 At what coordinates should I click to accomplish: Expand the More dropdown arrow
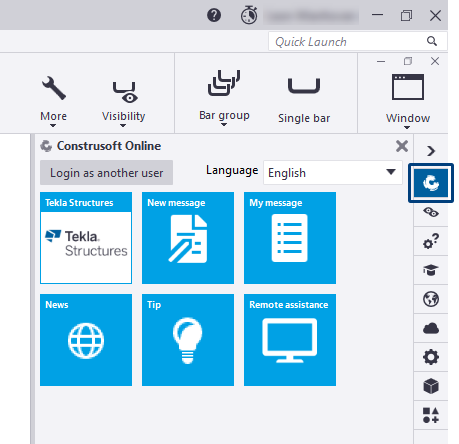pos(53,126)
